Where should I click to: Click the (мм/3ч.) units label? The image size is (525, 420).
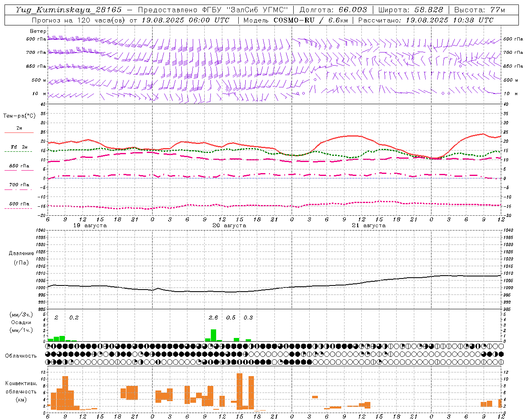click(21, 315)
